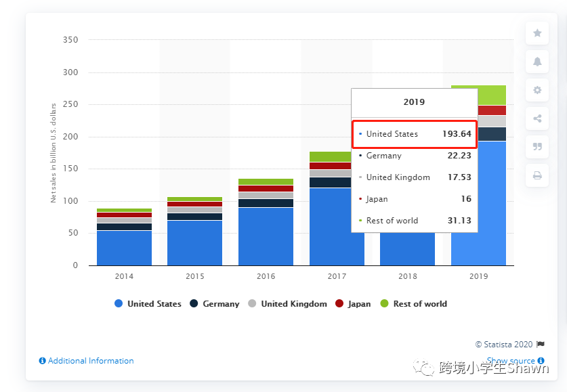Open chart settings gear icon
The image size is (567, 392).
[x=537, y=90]
